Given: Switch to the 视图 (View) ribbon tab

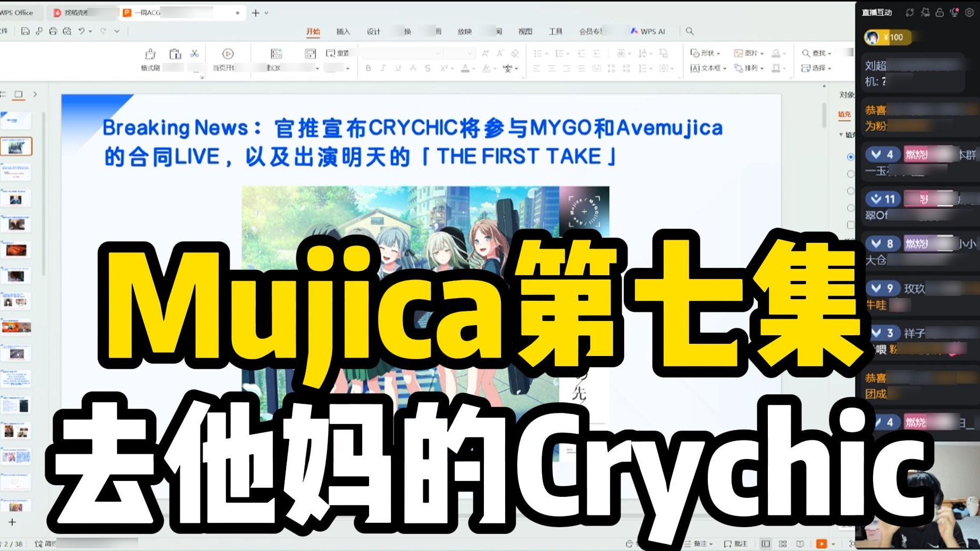Looking at the screenshot, I should coord(525,31).
